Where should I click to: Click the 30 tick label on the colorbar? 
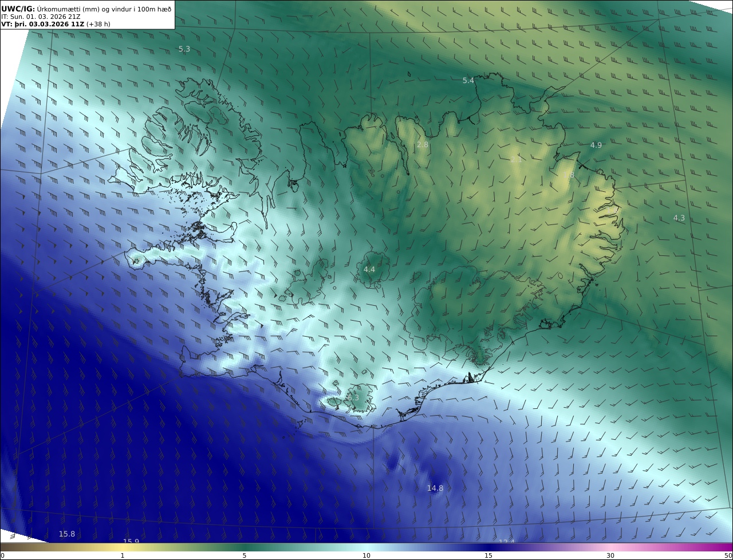610,555
